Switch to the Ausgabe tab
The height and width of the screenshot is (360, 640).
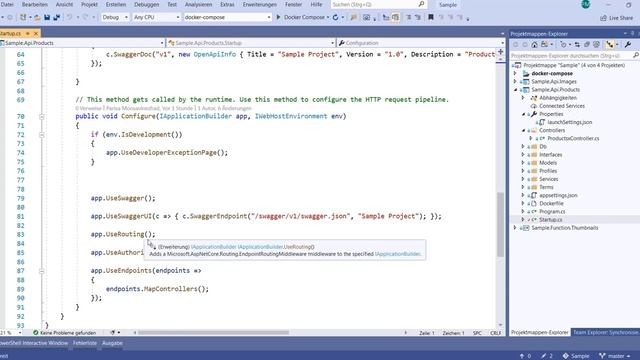pyautogui.click(x=112, y=343)
